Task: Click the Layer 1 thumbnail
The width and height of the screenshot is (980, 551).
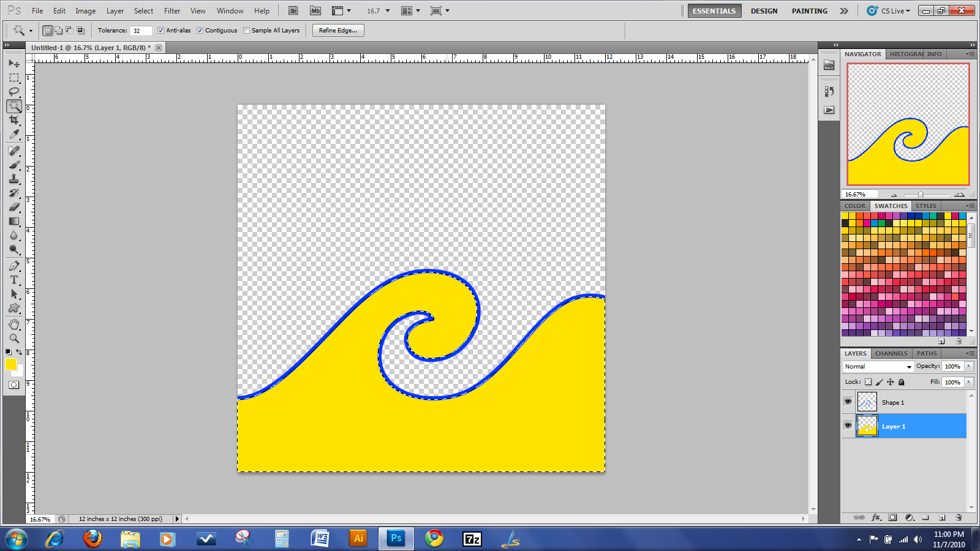Action: pos(867,425)
